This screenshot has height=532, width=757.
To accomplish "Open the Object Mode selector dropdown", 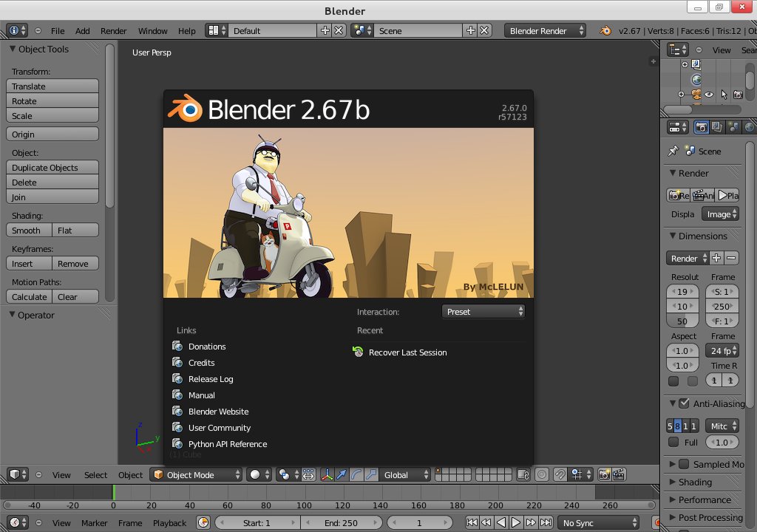I will click(x=197, y=475).
